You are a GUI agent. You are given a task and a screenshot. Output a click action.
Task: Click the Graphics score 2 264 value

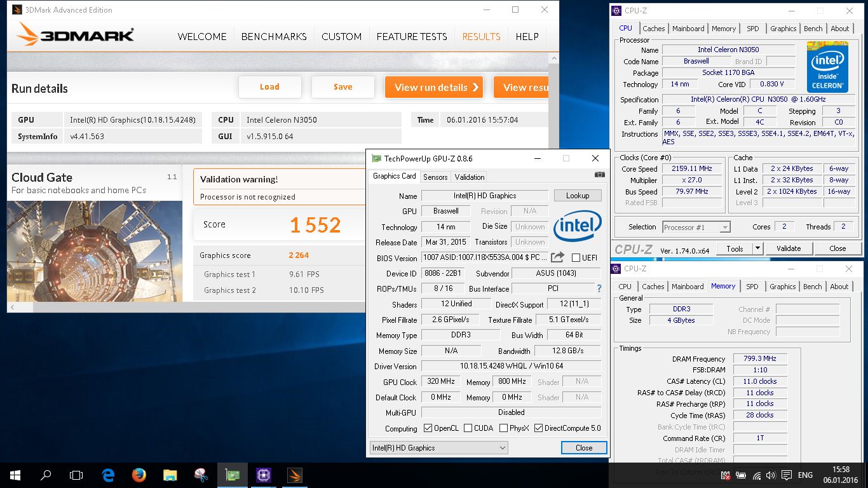pos(299,255)
